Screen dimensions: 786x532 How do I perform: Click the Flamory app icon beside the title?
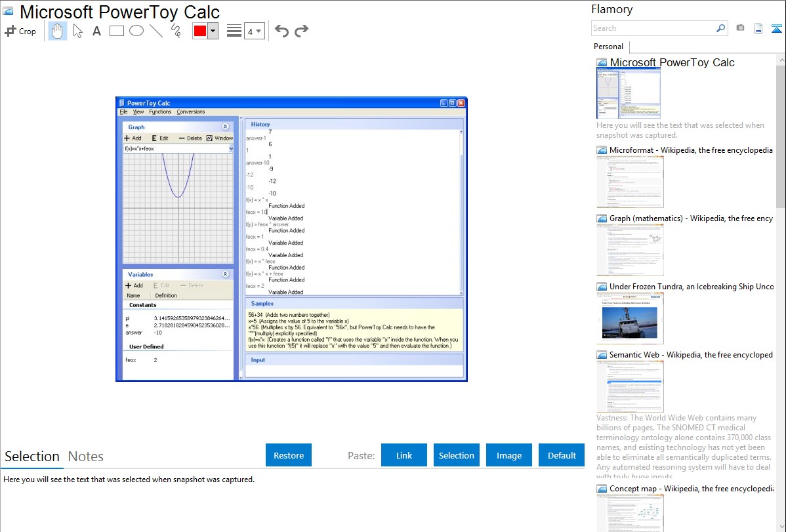coord(9,11)
